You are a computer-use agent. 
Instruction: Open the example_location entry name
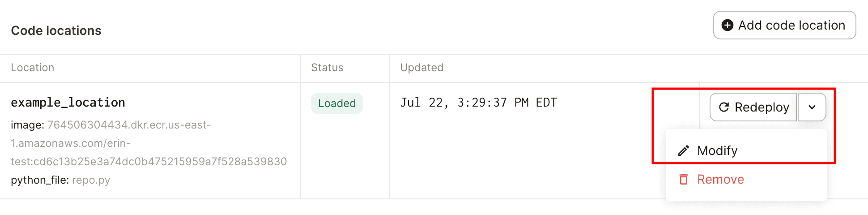coord(68,103)
